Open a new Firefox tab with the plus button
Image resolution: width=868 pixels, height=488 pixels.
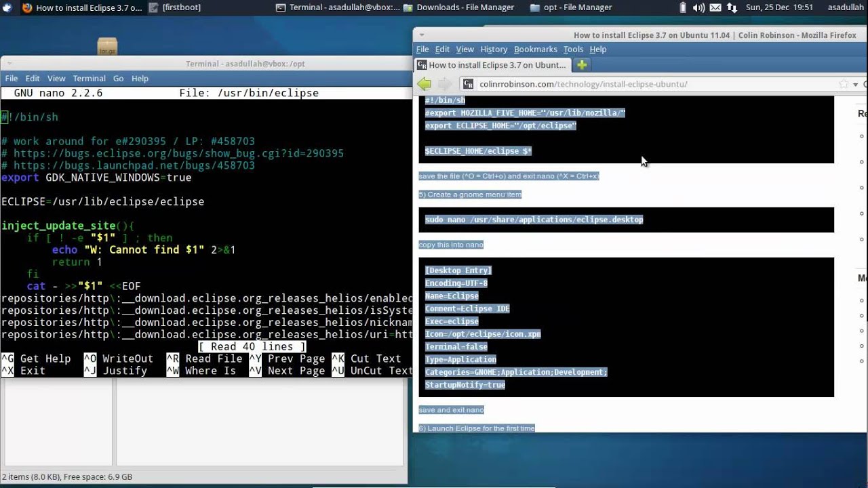[x=582, y=65]
